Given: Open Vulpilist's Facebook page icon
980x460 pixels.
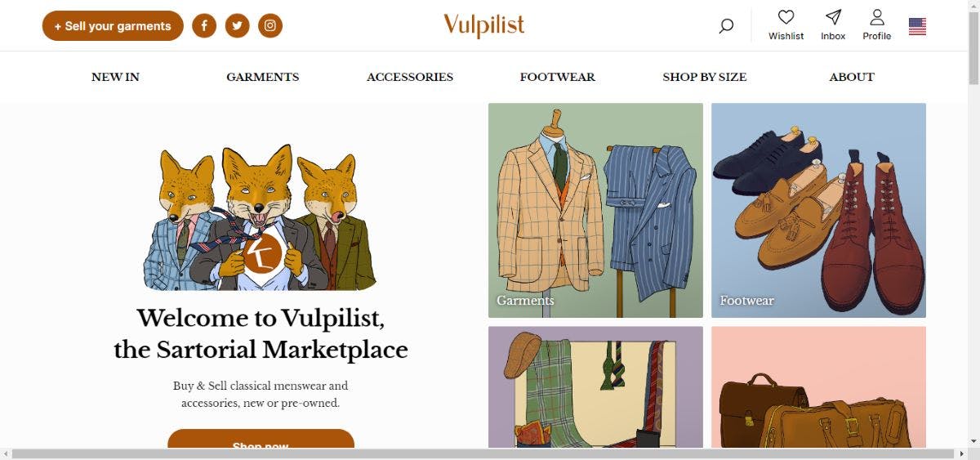Looking at the screenshot, I should tap(204, 26).
